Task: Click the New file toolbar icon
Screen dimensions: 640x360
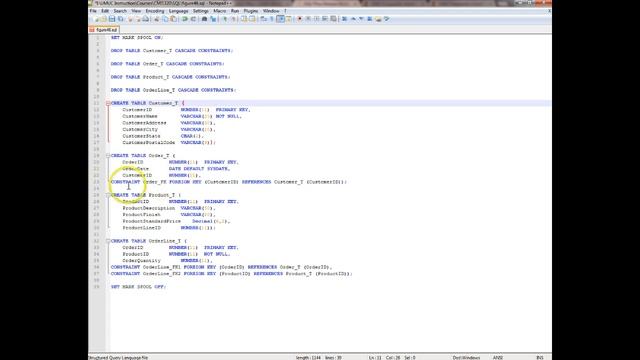Action: pos(97,19)
